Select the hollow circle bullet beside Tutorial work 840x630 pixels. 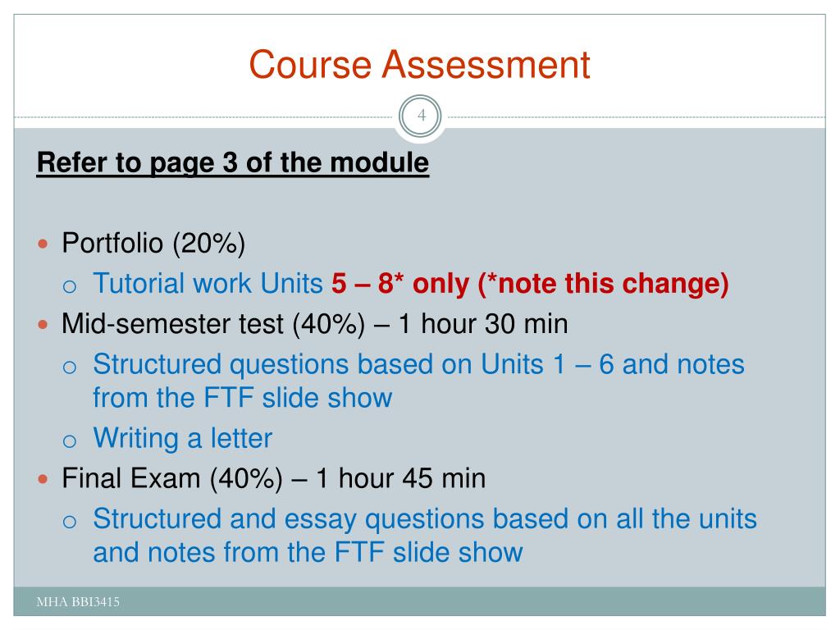(x=70, y=286)
